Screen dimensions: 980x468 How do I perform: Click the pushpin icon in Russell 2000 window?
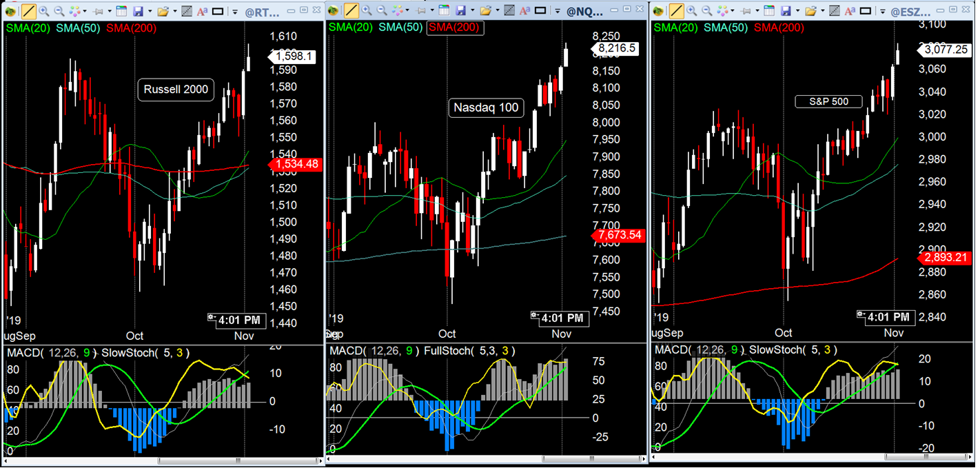[99, 11]
